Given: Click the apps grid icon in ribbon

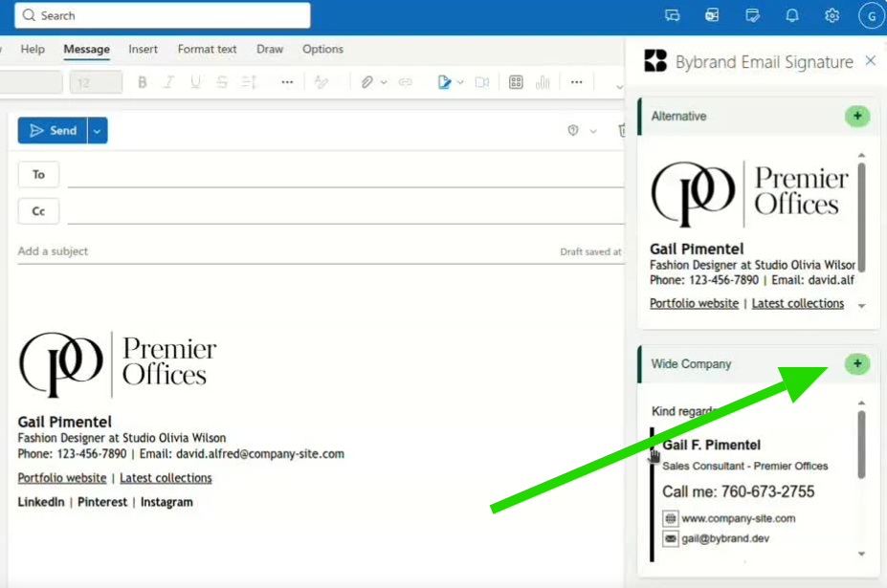Looking at the screenshot, I should [x=516, y=83].
